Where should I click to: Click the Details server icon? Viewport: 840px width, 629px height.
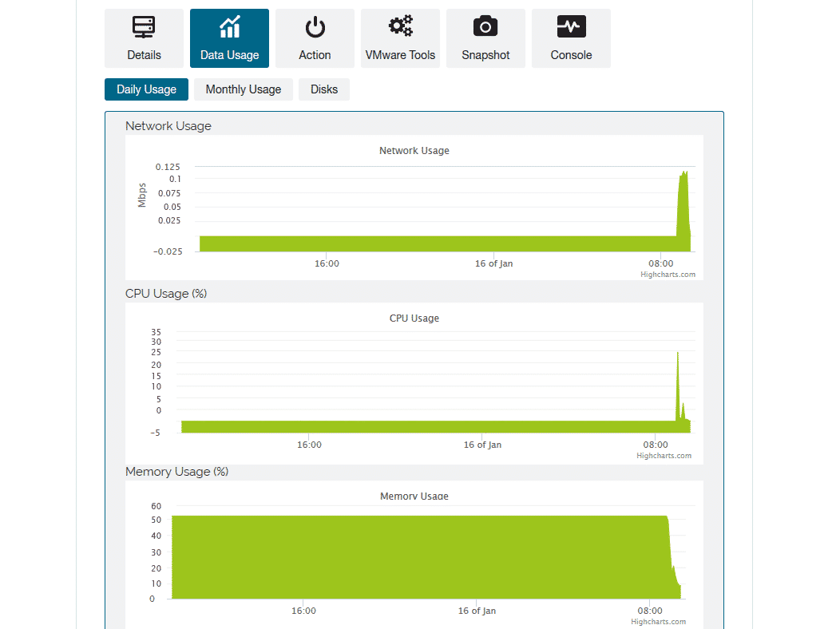144,28
